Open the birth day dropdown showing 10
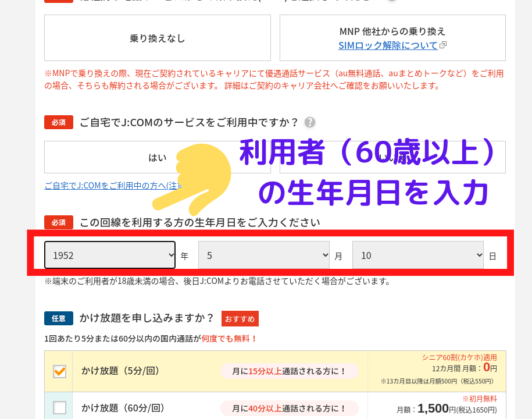 point(417,255)
